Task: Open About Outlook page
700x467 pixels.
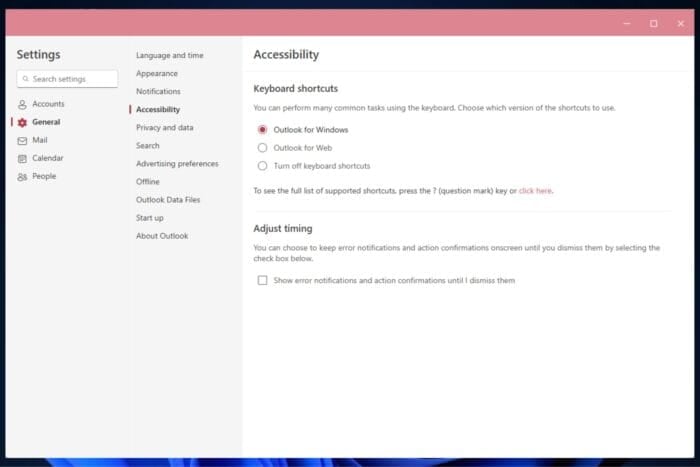Action: click(162, 236)
